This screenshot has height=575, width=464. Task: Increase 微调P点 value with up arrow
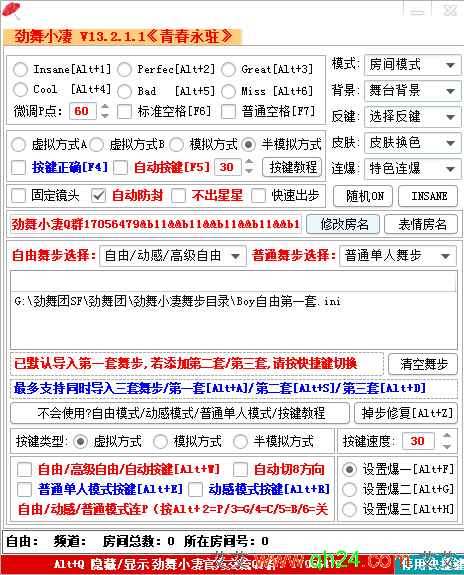[x=105, y=107]
